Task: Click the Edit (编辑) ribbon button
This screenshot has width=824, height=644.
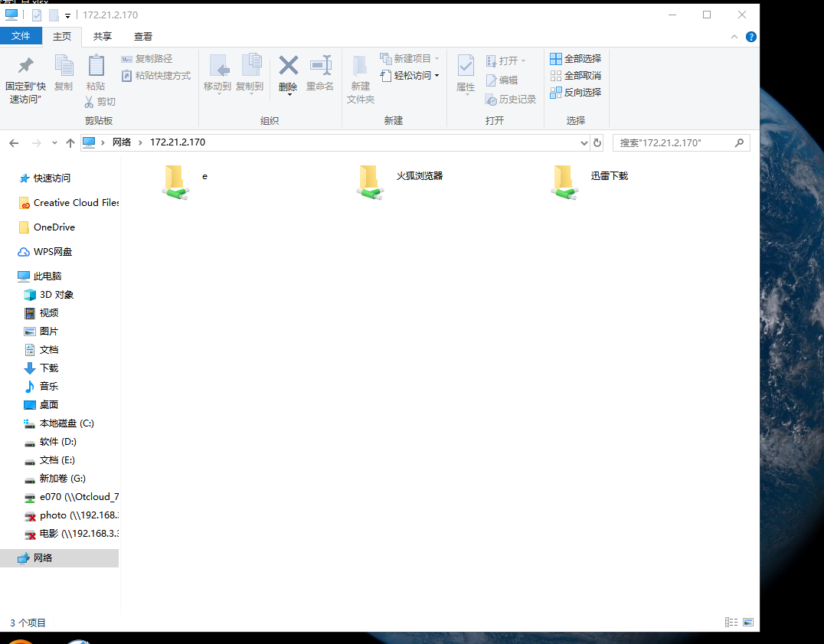Action: tap(502, 80)
